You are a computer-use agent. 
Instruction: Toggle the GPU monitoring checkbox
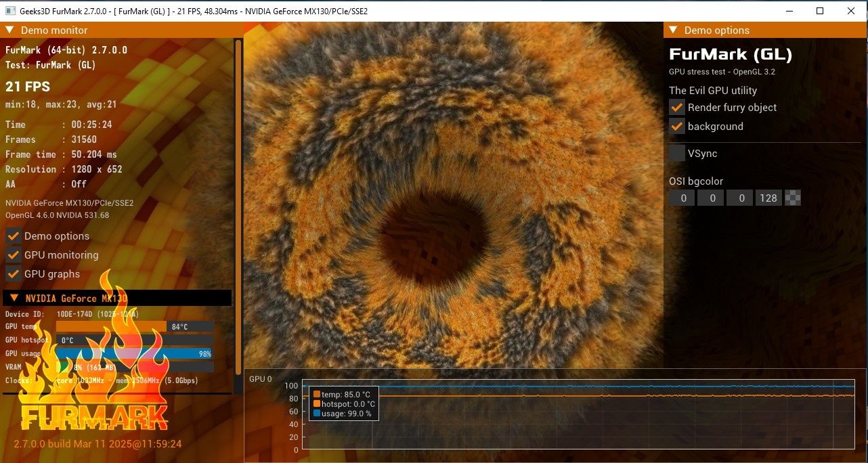(13, 255)
